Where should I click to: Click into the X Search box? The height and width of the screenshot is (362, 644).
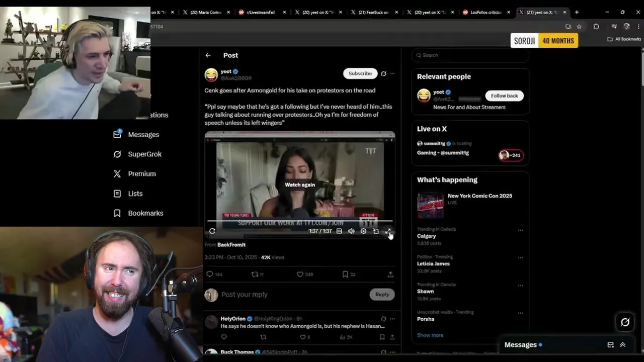pos(470,55)
